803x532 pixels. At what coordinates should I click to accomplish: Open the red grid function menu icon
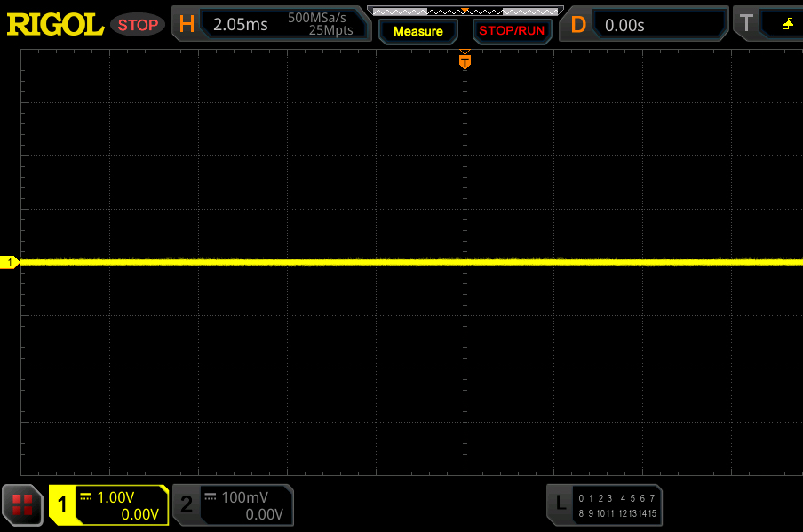pyautogui.click(x=22, y=504)
